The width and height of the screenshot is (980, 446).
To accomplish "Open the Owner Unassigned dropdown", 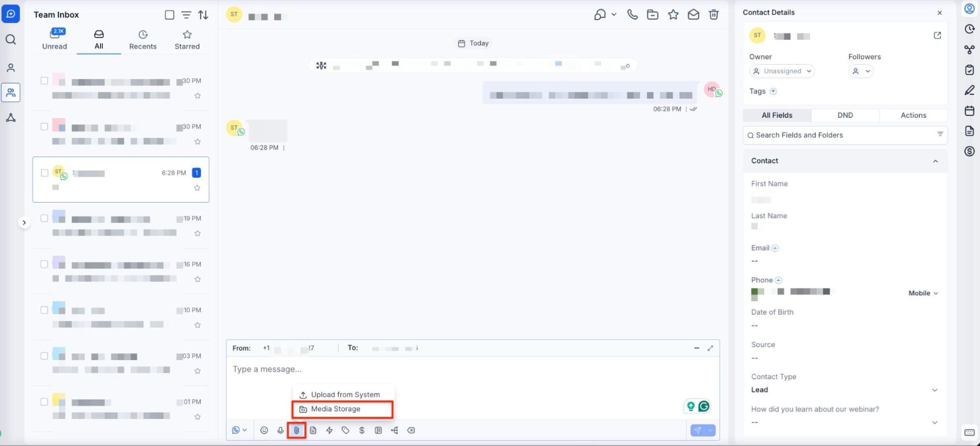I will (782, 71).
